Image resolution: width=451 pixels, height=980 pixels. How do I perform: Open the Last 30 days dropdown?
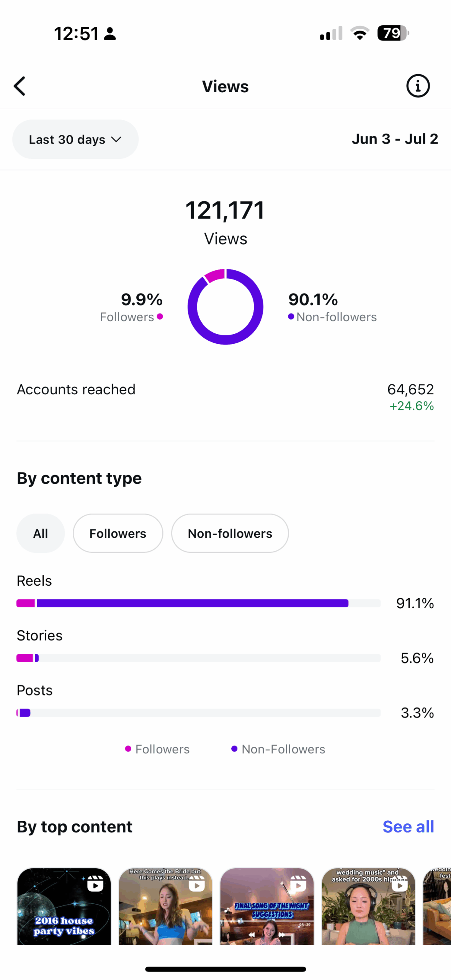click(x=75, y=139)
